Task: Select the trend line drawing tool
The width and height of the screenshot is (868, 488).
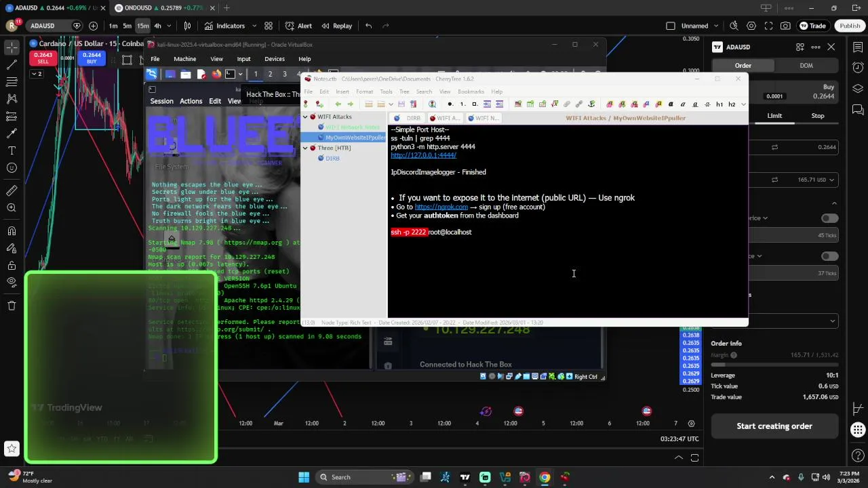Action: click(12, 65)
